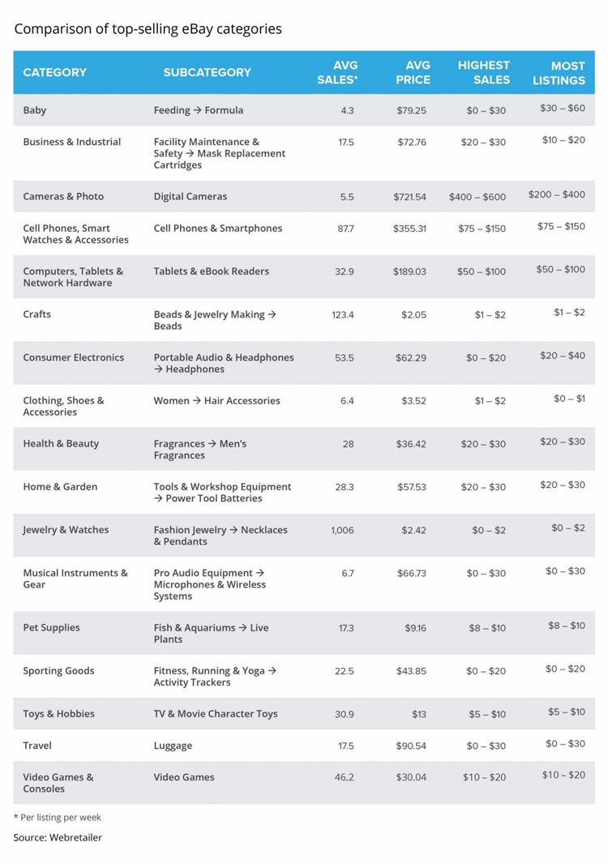
Task: Click the AVG SALES column header
Action: (338, 73)
